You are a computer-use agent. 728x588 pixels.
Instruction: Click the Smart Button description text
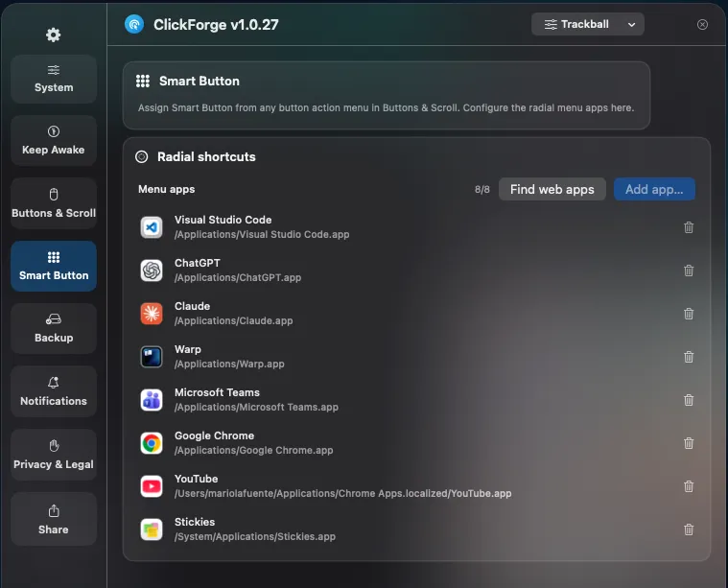point(386,107)
